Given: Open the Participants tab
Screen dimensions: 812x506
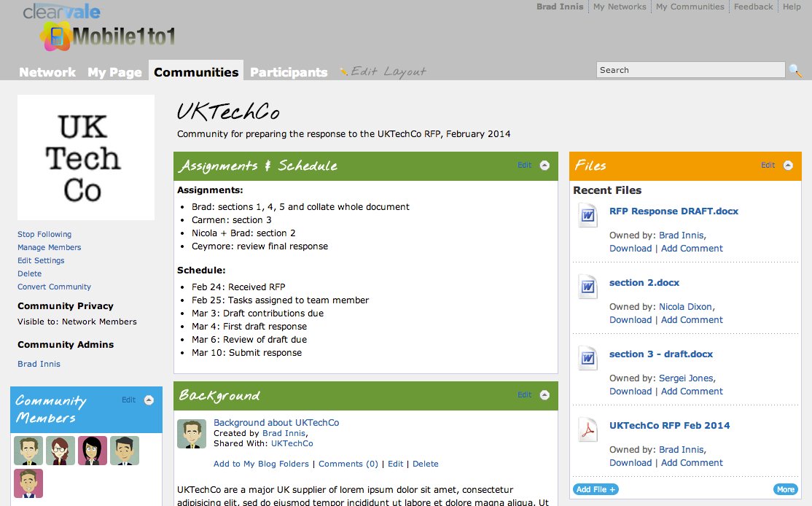Looking at the screenshot, I should click(x=289, y=72).
